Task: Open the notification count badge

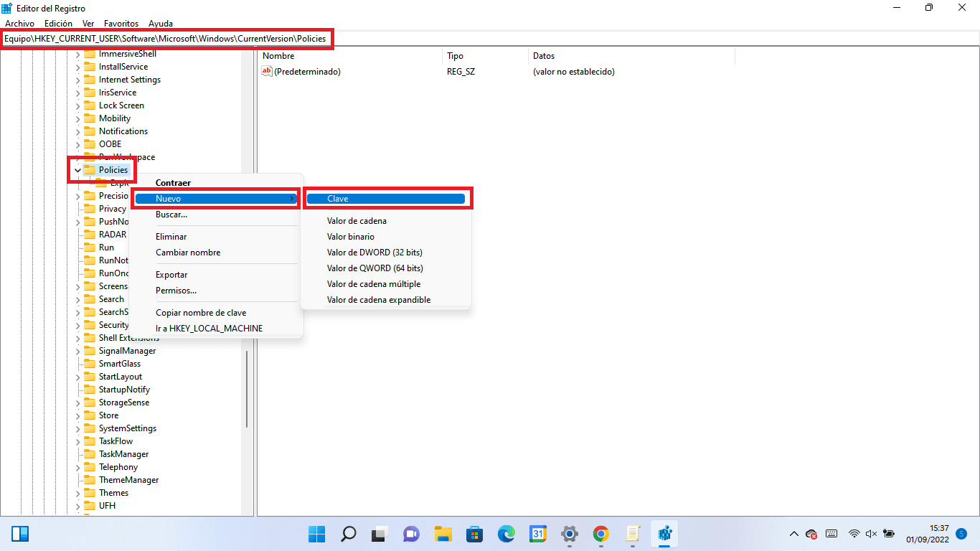Action: (x=962, y=534)
